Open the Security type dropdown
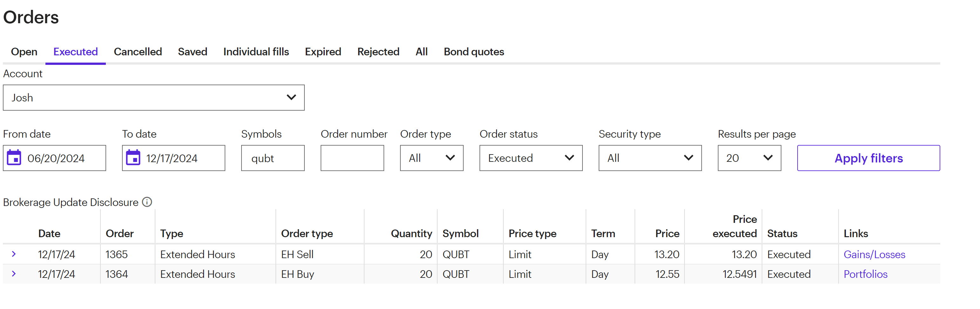The height and width of the screenshot is (309, 980). coord(650,158)
